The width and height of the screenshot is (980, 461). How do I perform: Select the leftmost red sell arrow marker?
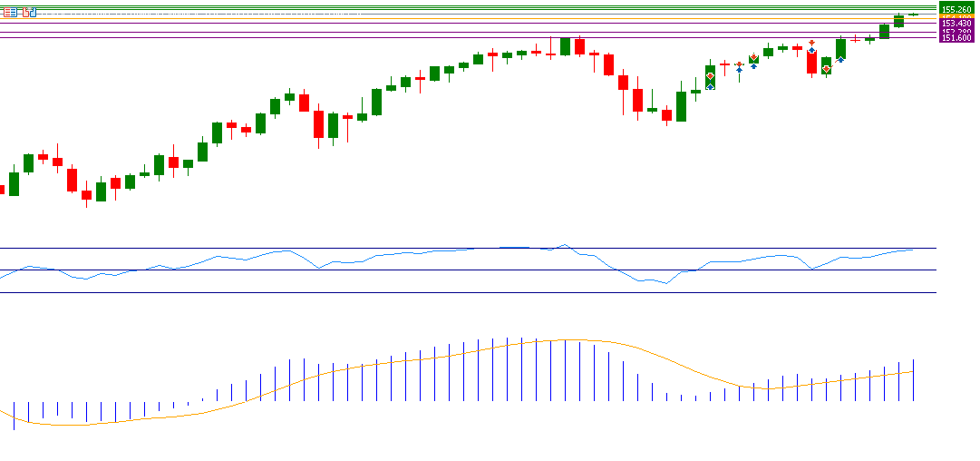pos(710,76)
